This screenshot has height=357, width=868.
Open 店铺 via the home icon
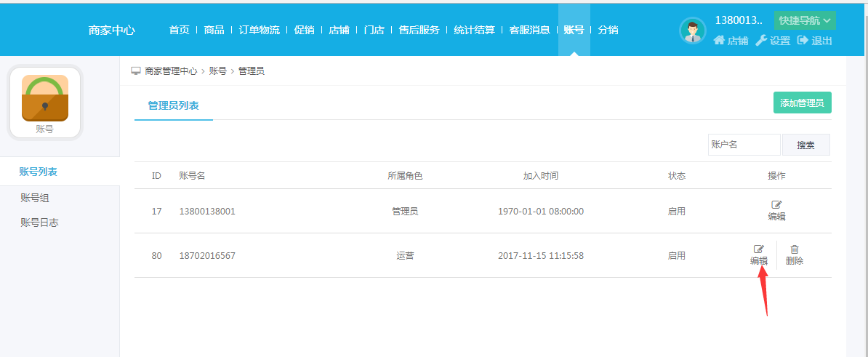coord(720,41)
